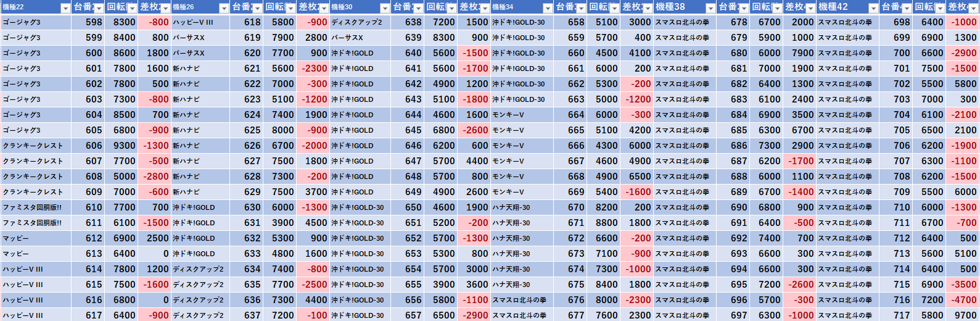Open the 機種26 column filter dropdown
The image size is (980, 321).
point(224,8)
